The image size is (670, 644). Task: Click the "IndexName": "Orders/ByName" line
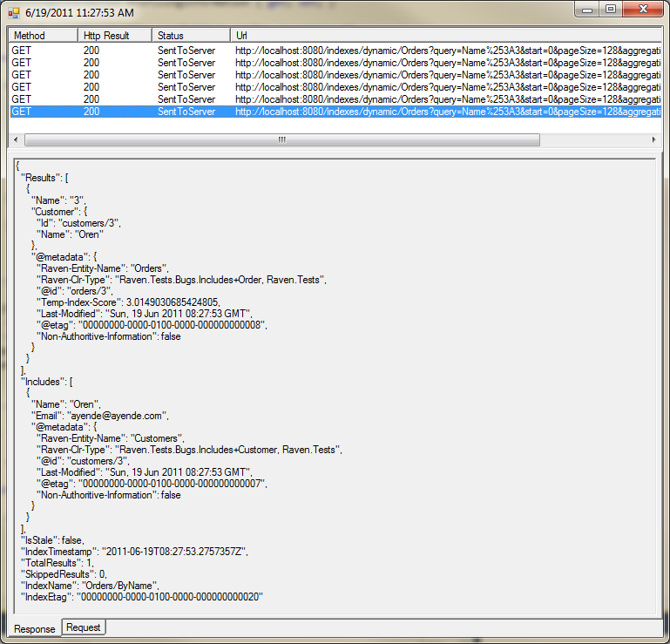(90, 586)
